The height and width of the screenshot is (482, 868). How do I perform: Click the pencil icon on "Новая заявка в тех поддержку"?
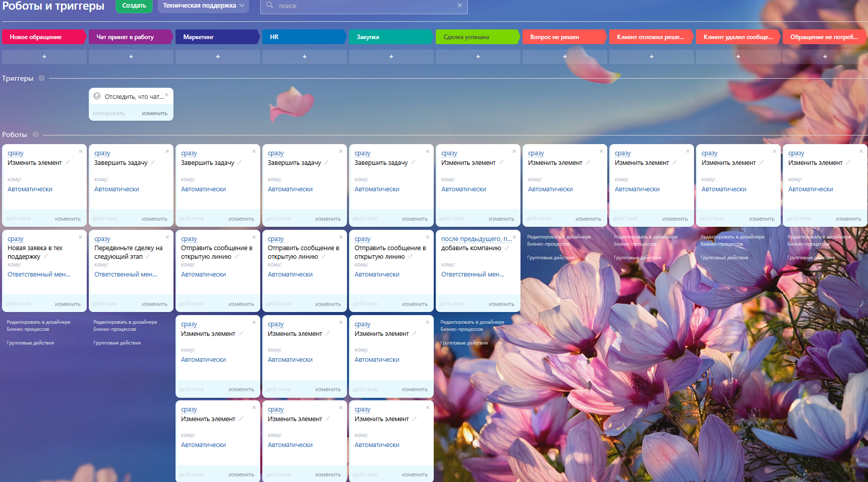pyautogui.click(x=46, y=257)
